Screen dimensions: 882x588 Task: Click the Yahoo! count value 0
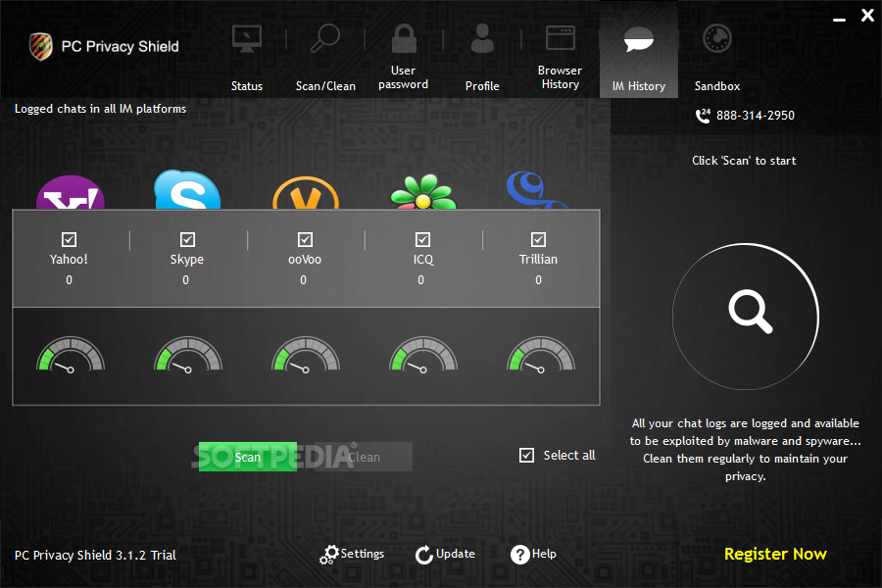click(69, 280)
